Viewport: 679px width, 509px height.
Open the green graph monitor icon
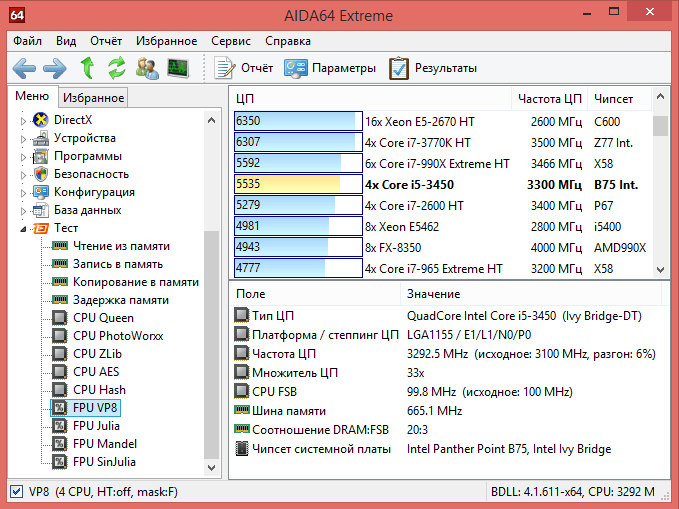point(178,68)
